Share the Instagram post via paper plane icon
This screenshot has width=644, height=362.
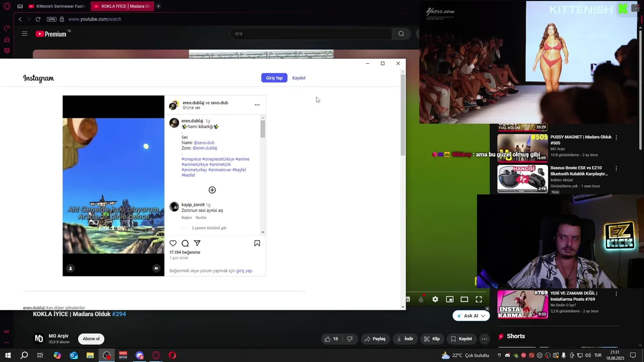pyautogui.click(x=197, y=243)
